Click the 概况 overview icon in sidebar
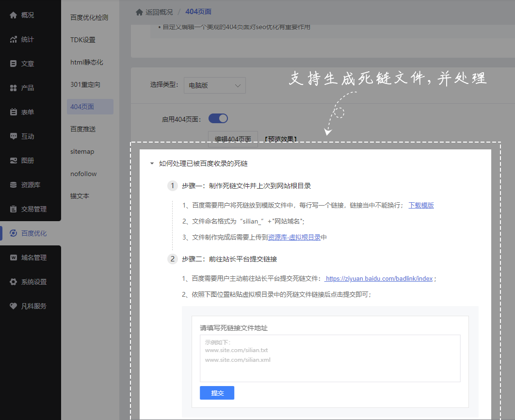The width and height of the screenshot is (515, 420). click(14, 15)
